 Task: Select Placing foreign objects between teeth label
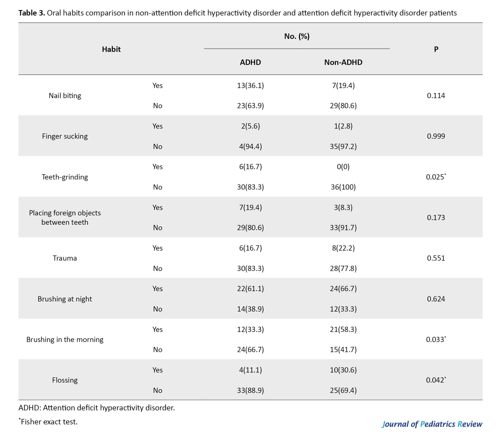65,217
